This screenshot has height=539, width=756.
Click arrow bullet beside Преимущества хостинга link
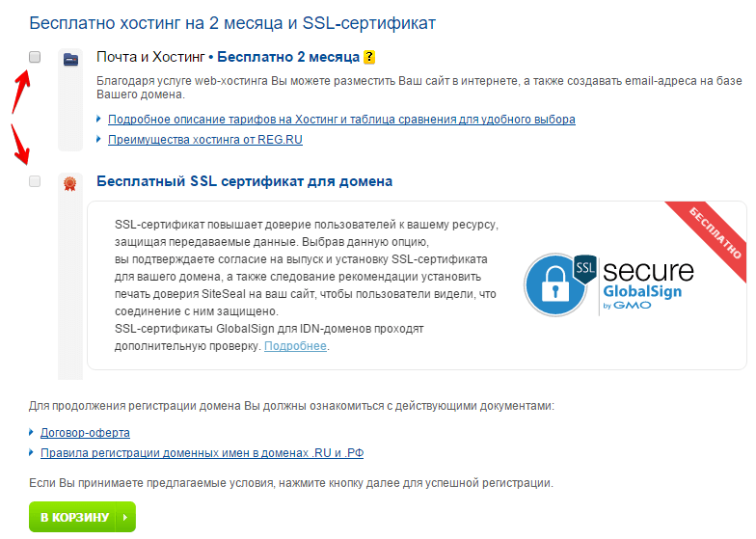click(98, 139)
